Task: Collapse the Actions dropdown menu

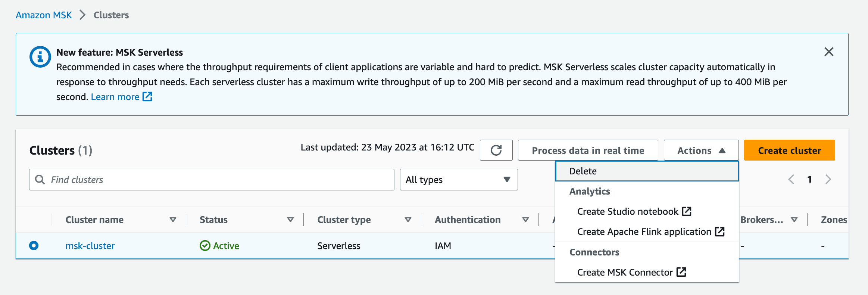Action: coord(701,150)
